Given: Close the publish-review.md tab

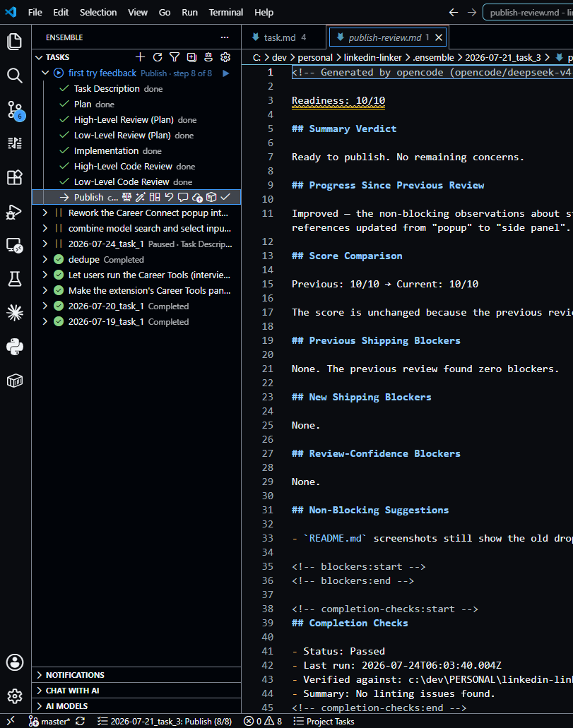Looking at the screenshot, I should pyautogui.click(x=439, y=37).
